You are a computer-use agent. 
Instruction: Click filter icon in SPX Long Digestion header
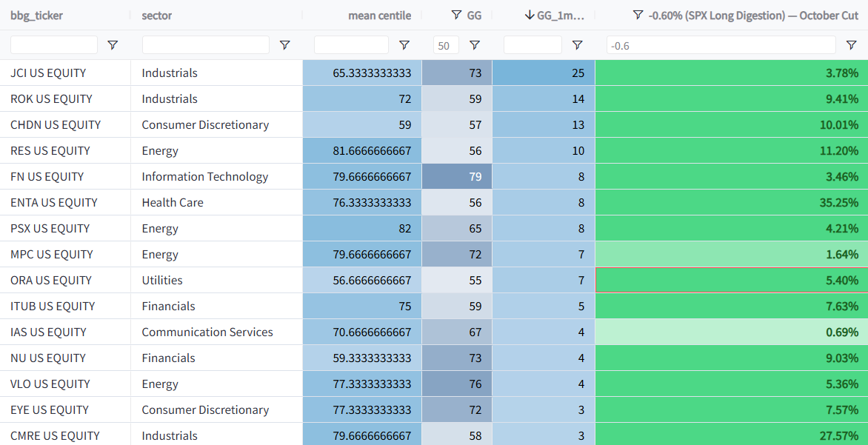(638, 15)
